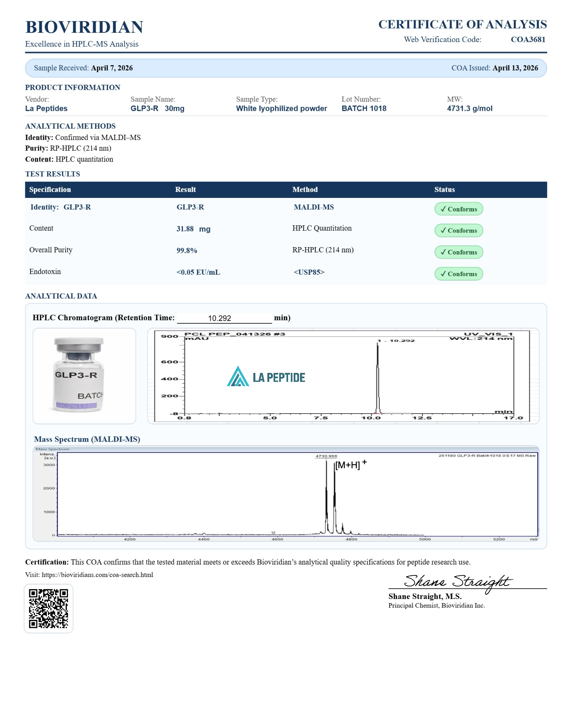
Task: Click the LA PEPTIDE triangle logo watermark
Action: tap(238, 377)
